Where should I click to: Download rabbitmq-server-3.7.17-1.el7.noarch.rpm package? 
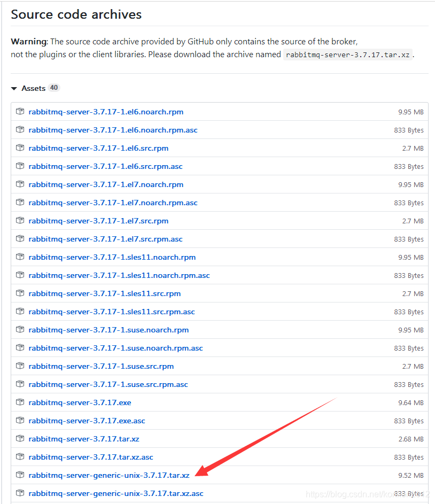coord(106,184)
